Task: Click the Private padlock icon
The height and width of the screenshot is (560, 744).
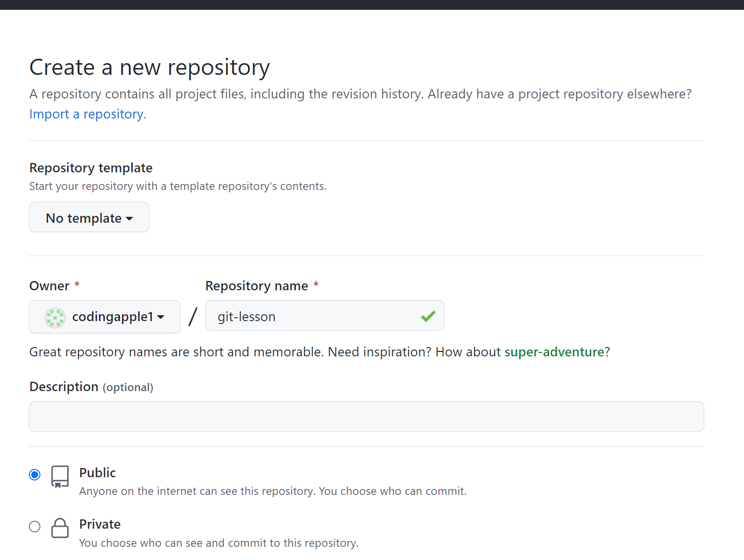Action: (x=60, y=528)
